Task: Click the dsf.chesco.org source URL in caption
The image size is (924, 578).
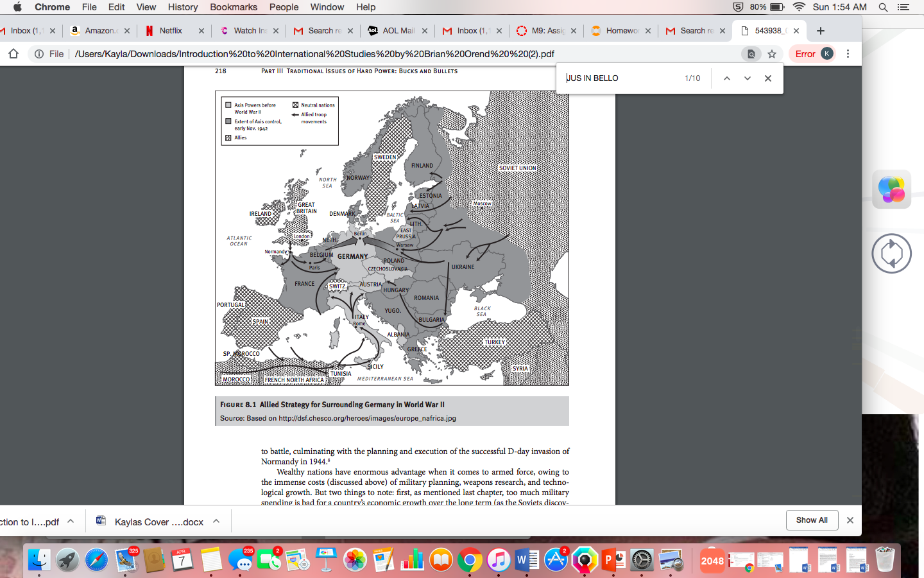Action: pos(367,418)
